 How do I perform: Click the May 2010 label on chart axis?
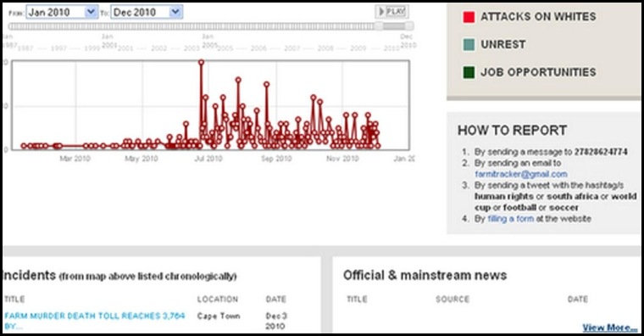(142, 159)
